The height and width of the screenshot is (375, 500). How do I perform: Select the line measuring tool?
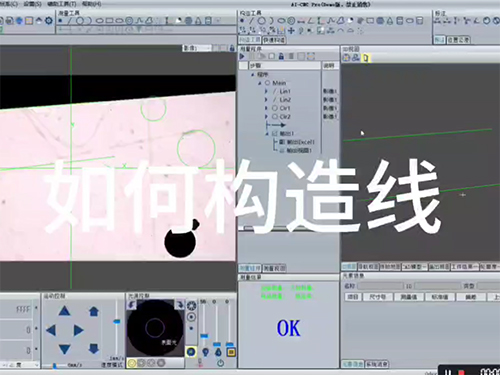click(x=70, y=21)
